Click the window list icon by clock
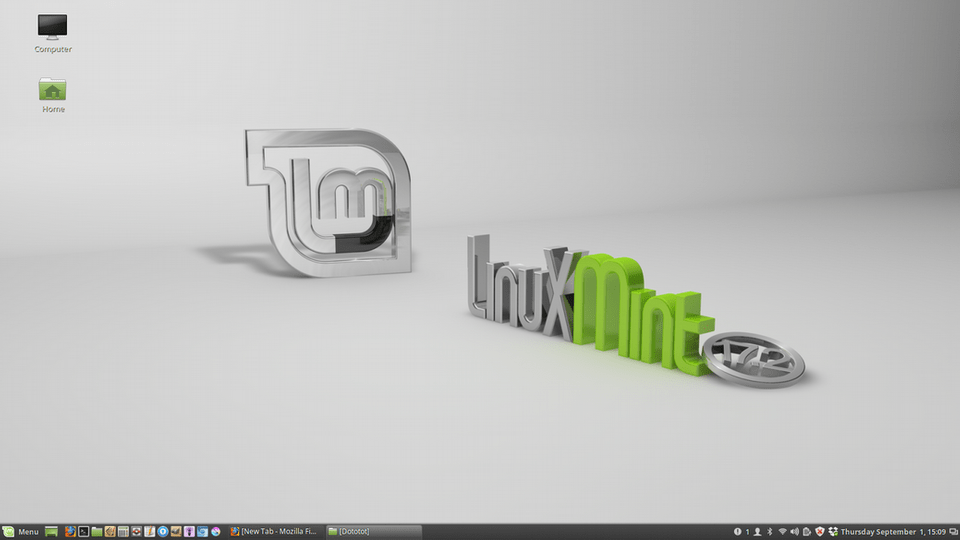 pos(953,531)
